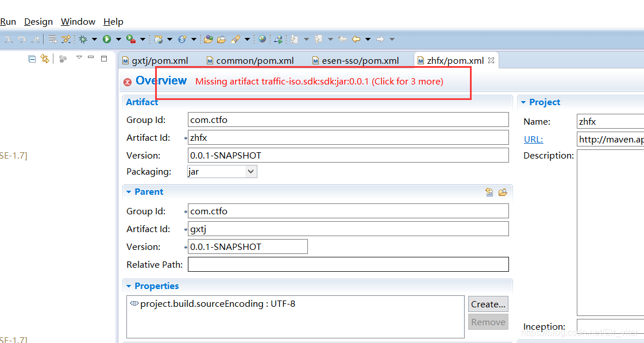
Task: Select a parent artifact via the folder icon
Action: pyautogui.click(x=503, y=192)
